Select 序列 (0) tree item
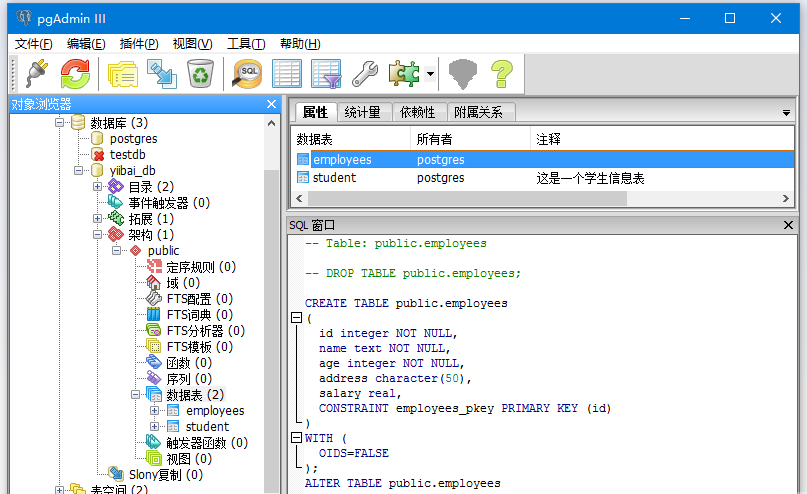 pyautogui.click(x=189, y=379)
